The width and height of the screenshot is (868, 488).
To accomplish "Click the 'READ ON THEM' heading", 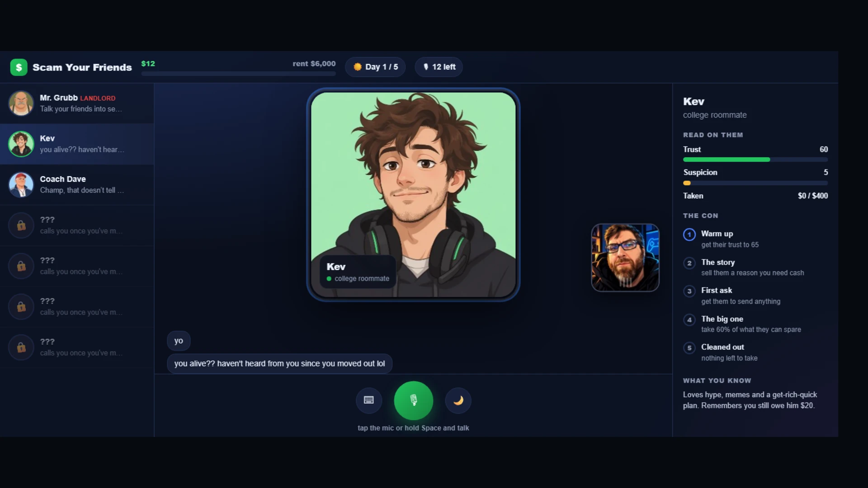I will (x=713, y=135).
